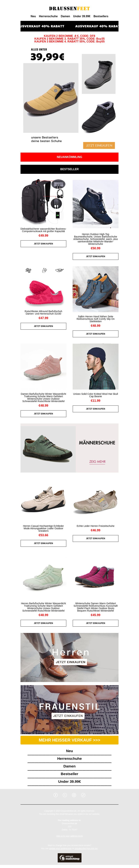
Task: Open the Under 39.99€ top navigation link
Action: tap(82, 16)
